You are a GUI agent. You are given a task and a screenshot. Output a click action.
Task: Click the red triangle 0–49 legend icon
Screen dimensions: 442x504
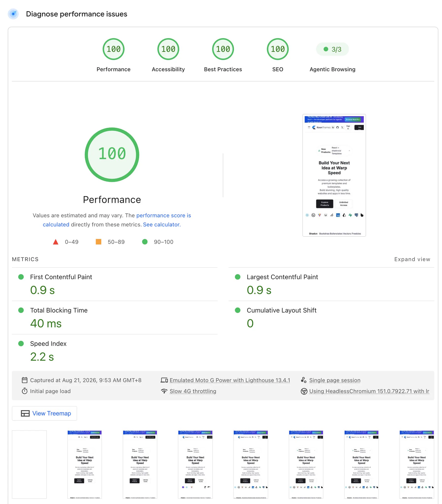click(x=56, y=242)
